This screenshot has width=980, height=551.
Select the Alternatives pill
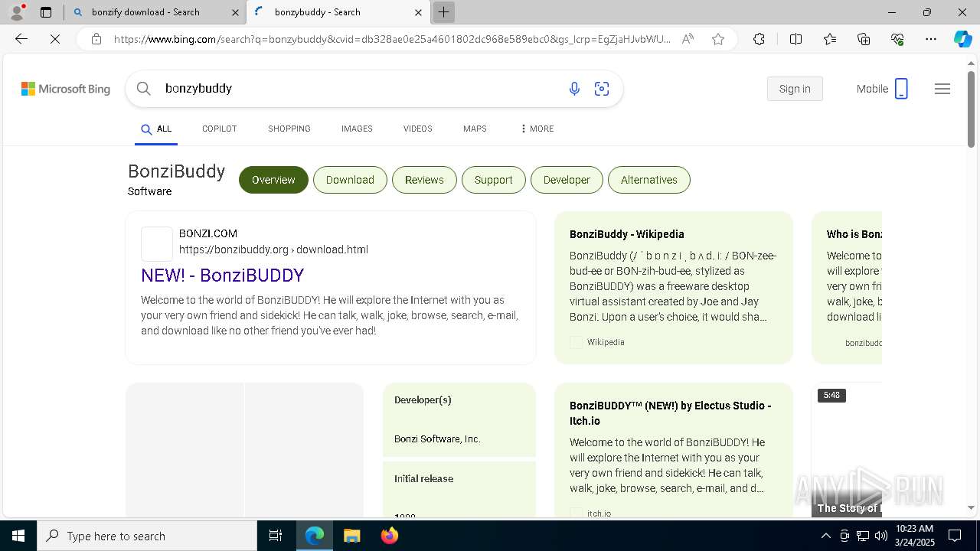pyautogui.click(x=648, y=180)
